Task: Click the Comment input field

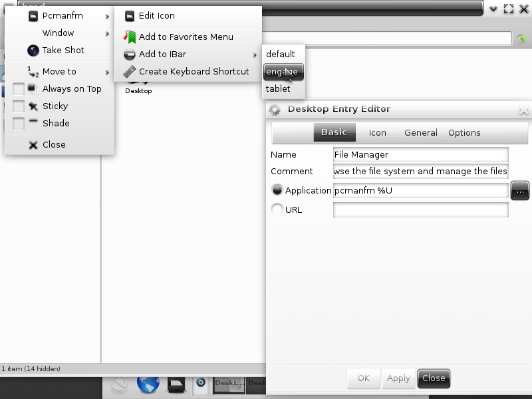Action: [421, 172]
